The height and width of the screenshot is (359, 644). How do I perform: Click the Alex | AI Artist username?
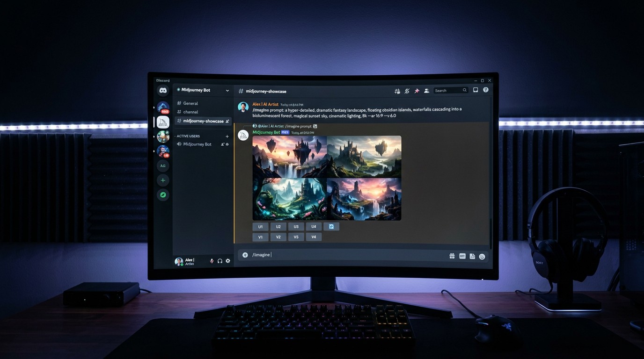point(265,104)
